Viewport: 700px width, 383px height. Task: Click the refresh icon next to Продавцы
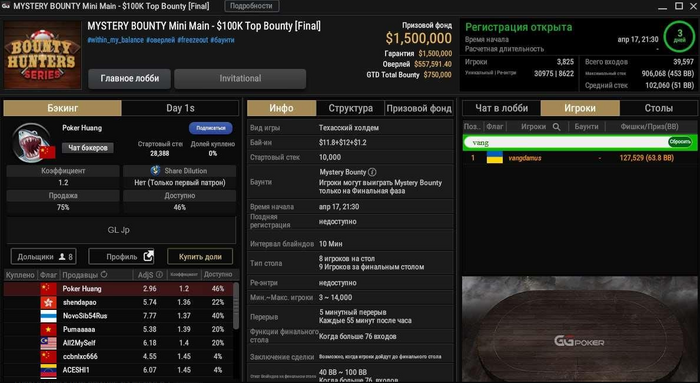tap(104, 275)
